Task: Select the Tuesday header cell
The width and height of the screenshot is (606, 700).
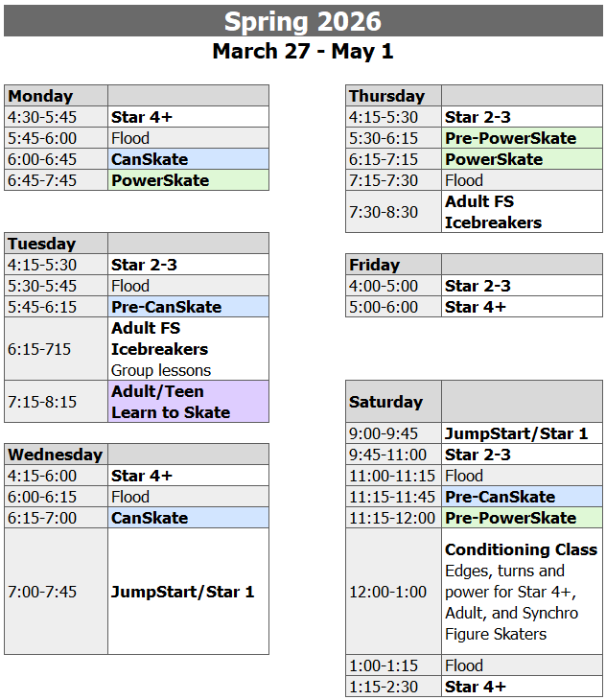Action: (56, 244)
